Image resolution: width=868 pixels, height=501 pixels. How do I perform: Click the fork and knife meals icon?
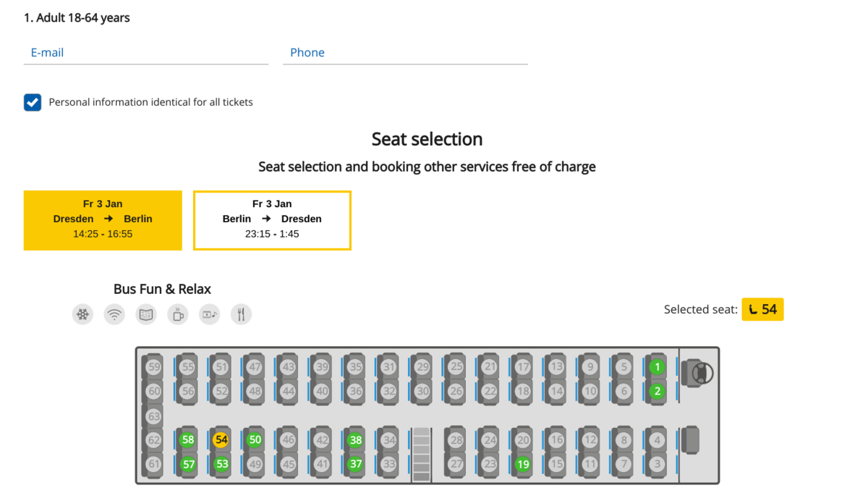click(x=242, y=314)
